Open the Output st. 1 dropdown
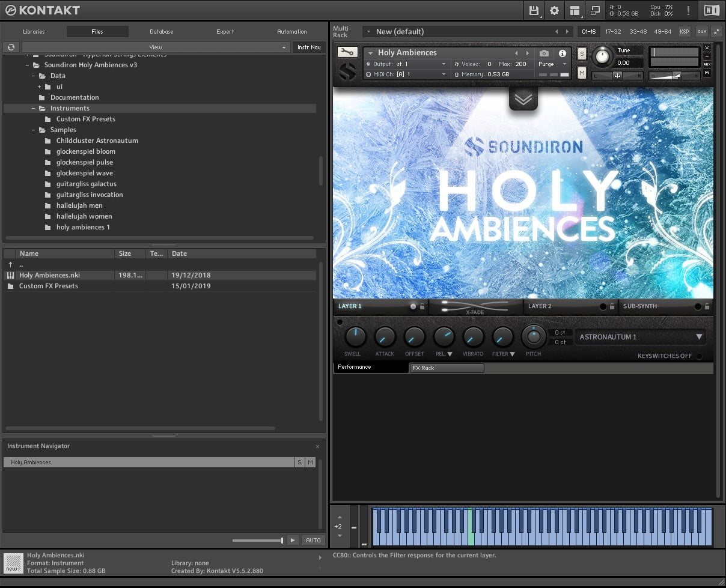Viewport: 726px width, 588px height. point(406,64)
